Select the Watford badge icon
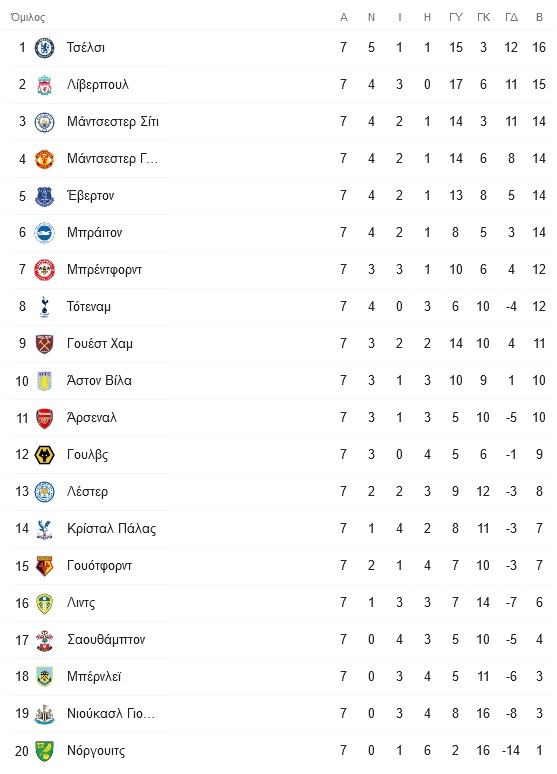Image resolution: width=557 pixels, height=774 pixels. pyautogui.click(x=44, y=566)
